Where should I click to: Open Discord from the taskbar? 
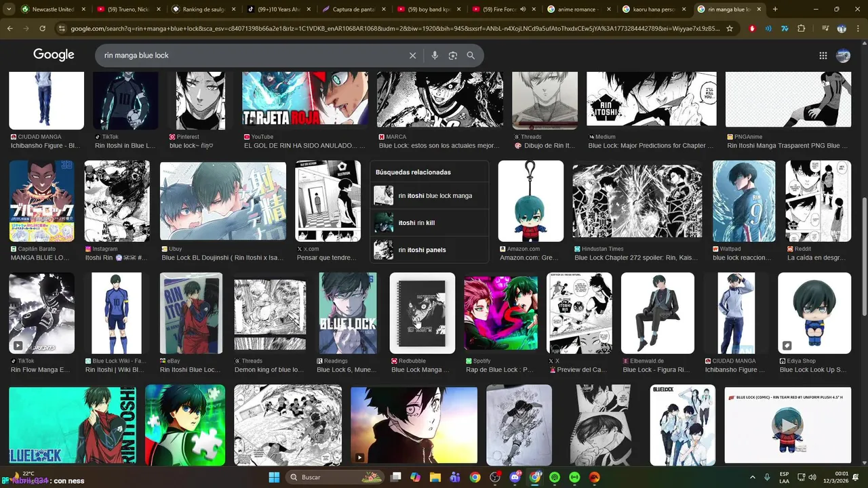pyautogui.click(x=515, y=477)
